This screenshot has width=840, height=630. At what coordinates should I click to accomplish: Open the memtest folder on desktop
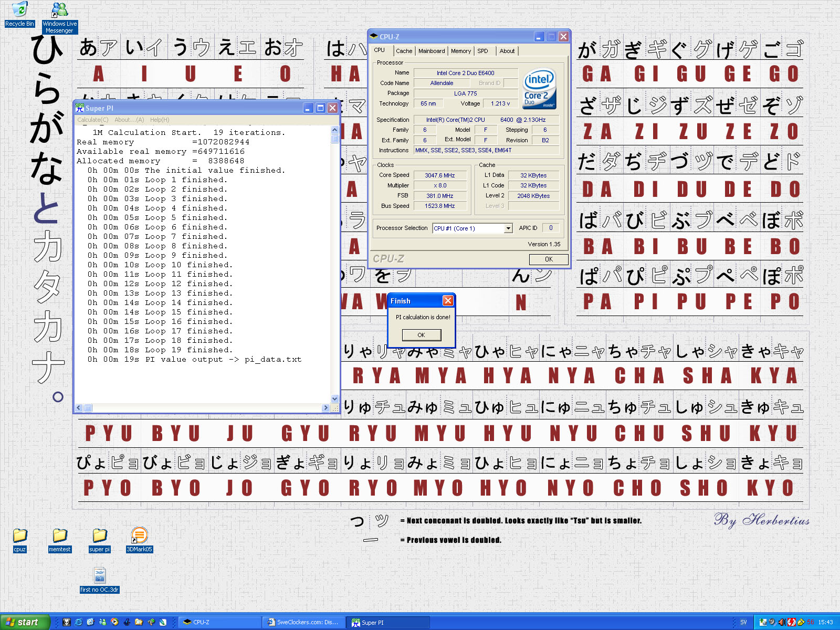tap(59, 540)
